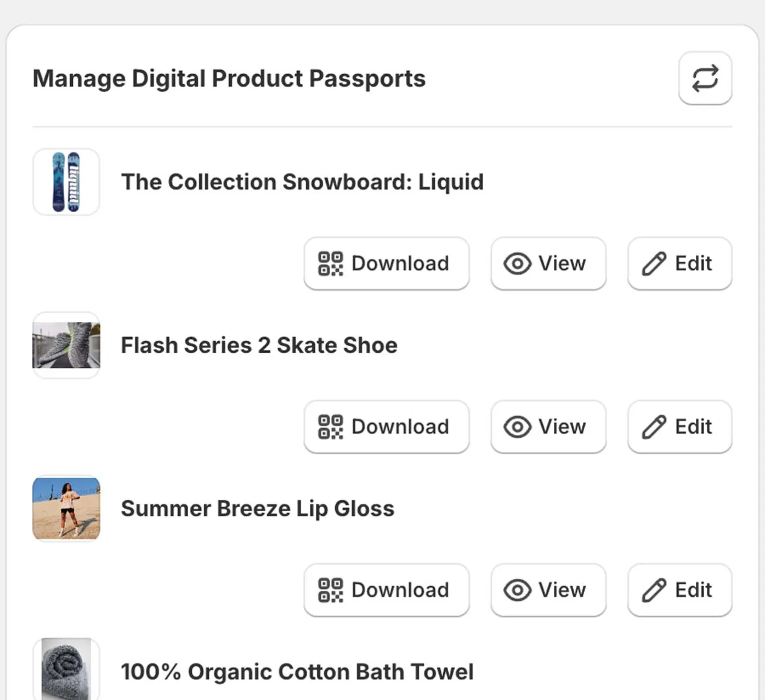The height and width of the screenshot is (700, 765).
Task: View the Flash Series 2 Skate Shoe passport
Action: coord(548,426)
